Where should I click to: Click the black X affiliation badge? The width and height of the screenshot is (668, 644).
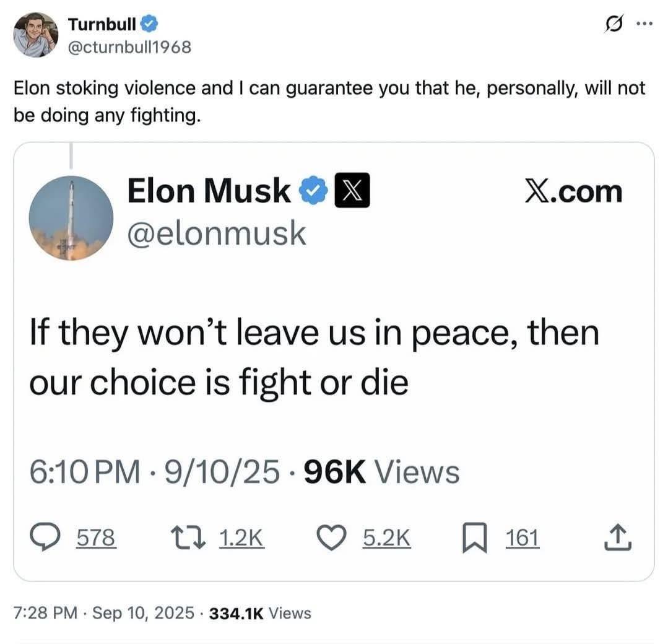[x=352, y=190]
